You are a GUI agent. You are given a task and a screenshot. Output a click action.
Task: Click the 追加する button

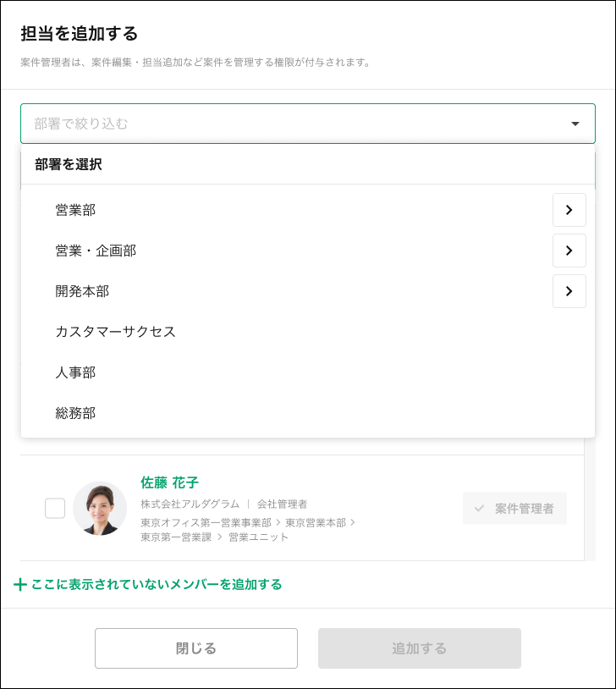420,648
